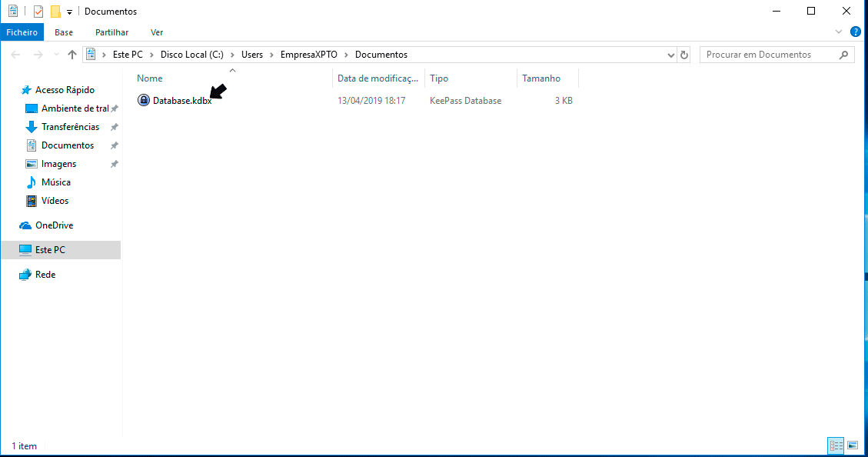Go up one folder level arrow
This screenshot has height=457, width=868.
coord(72,55)
